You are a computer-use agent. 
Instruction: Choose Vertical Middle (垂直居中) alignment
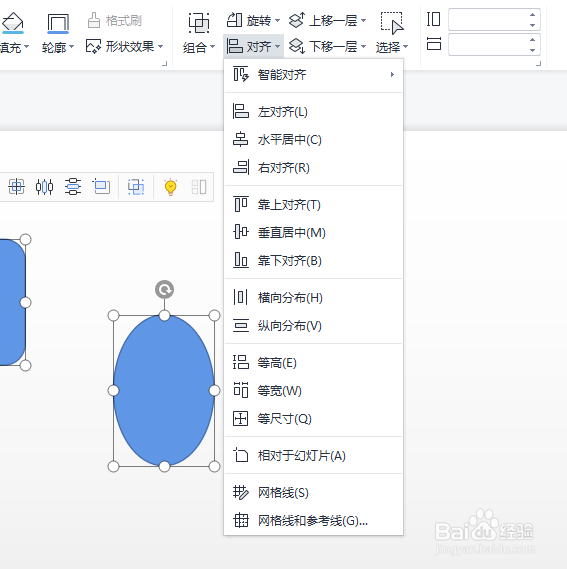click(313, 233)
